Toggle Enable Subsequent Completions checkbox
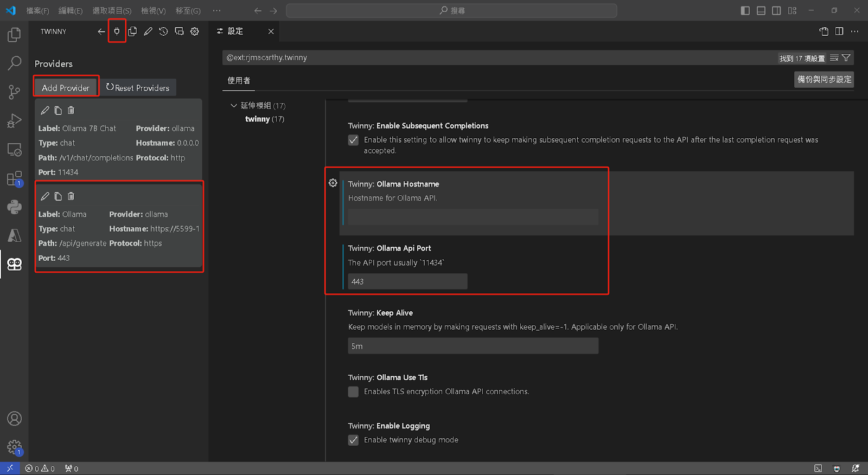 pyautogui.click(x=353, y=140)
